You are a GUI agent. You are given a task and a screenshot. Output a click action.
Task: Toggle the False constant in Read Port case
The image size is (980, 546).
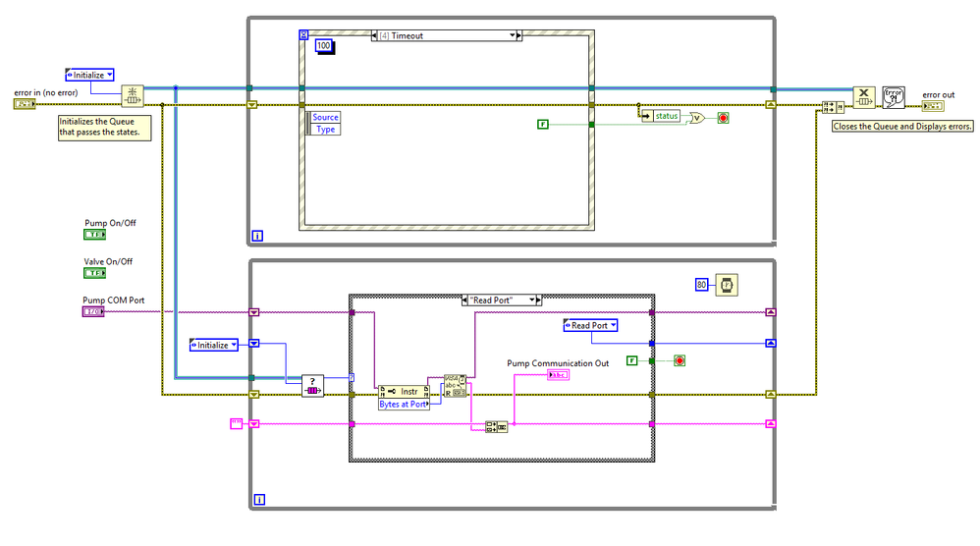coord(631,360)
